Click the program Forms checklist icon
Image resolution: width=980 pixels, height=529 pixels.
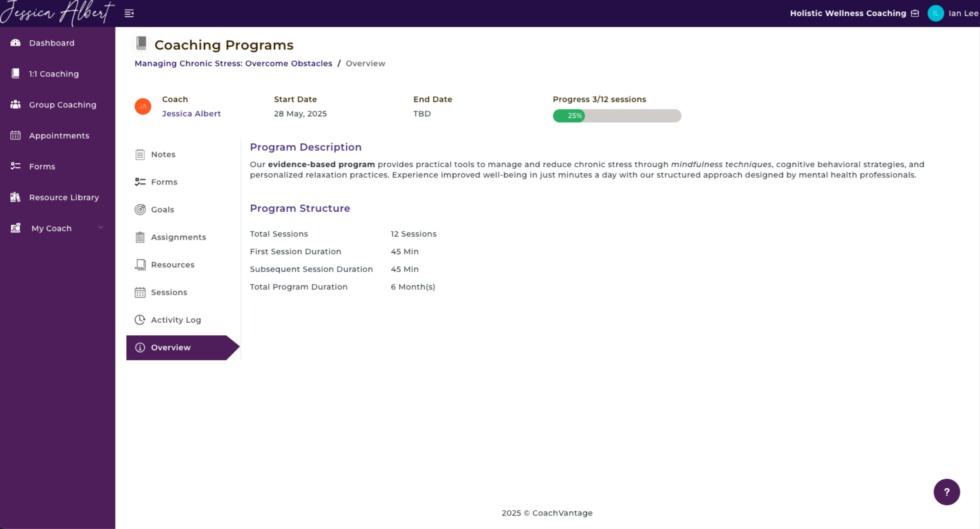click(x=140, y=182)
